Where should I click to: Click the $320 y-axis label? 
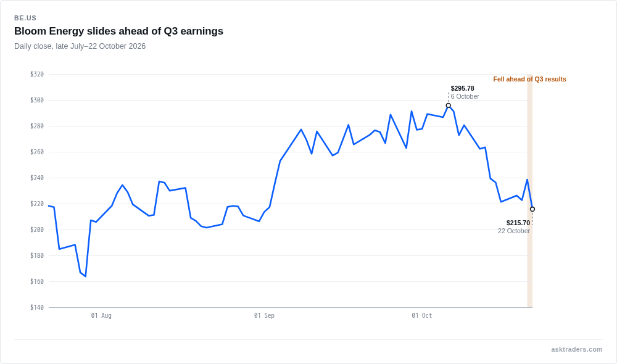[37, 75]
